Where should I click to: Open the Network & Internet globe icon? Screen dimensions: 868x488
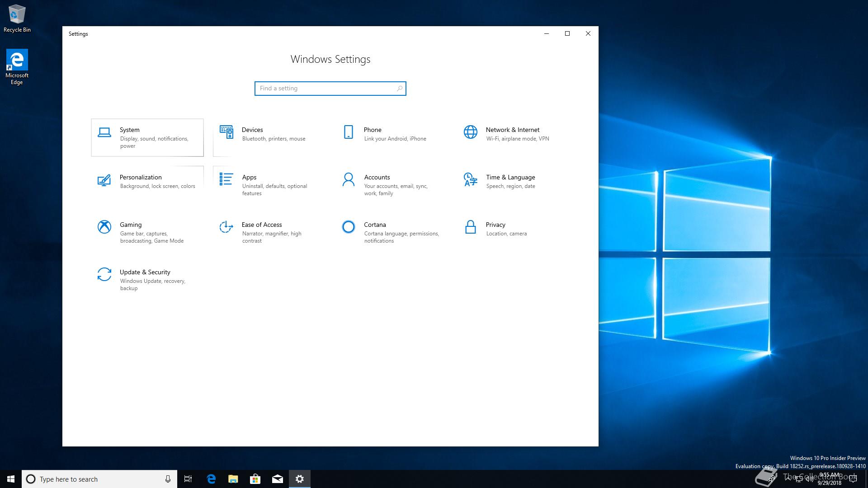(471, 132)
